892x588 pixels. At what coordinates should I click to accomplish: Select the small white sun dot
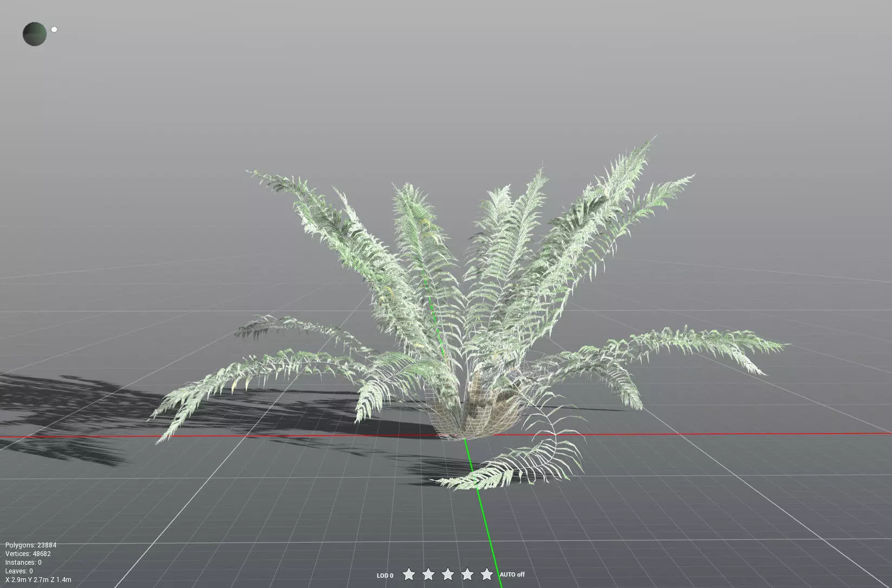tap(54, 30)
